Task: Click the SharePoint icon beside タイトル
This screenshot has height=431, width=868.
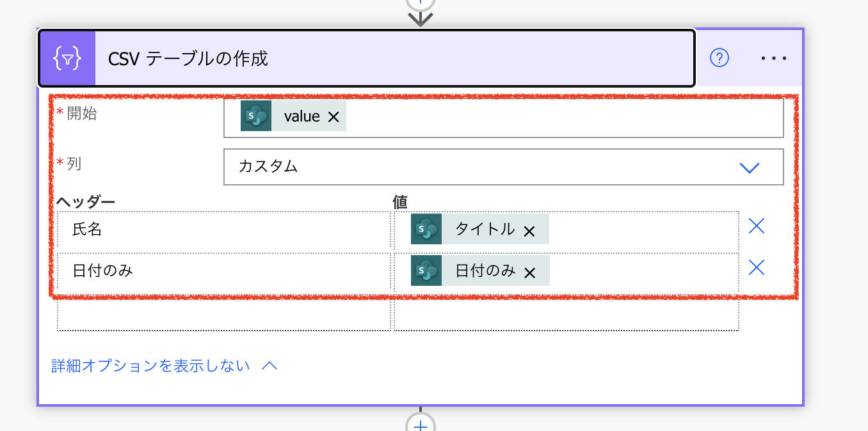Action: point(426,228)
